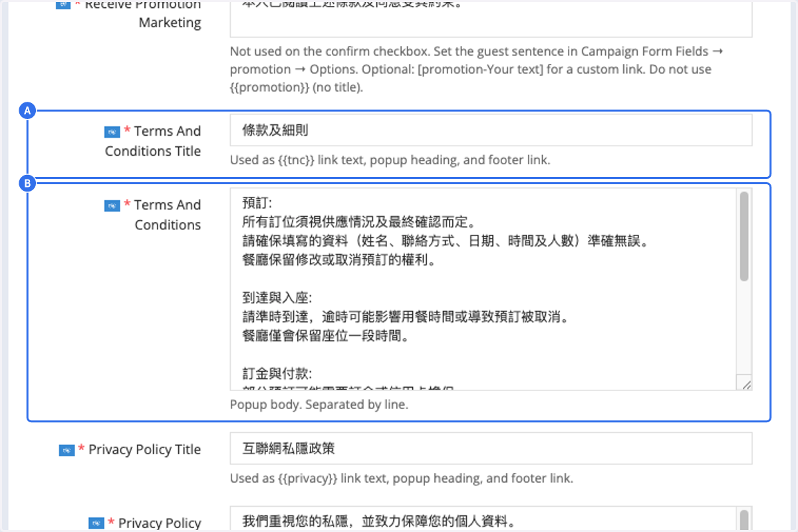The height and width of the screenshot is (532, 798).
Task: Click the flag icon beside Privacy Policy Title
Action: (66, 450)
